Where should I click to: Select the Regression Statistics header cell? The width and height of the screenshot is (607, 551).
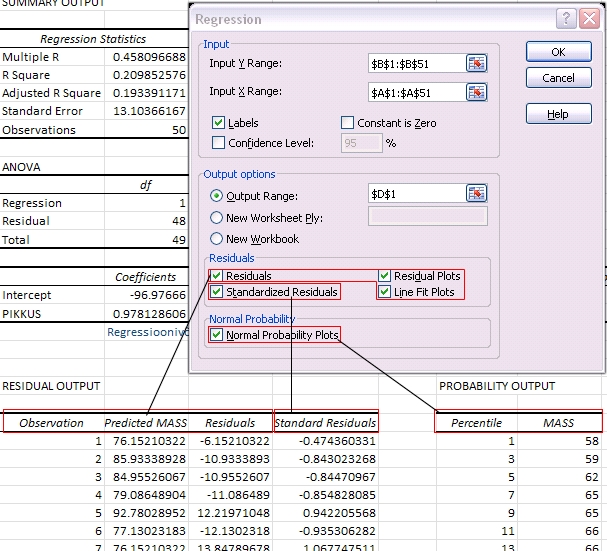tap(93, 39)
